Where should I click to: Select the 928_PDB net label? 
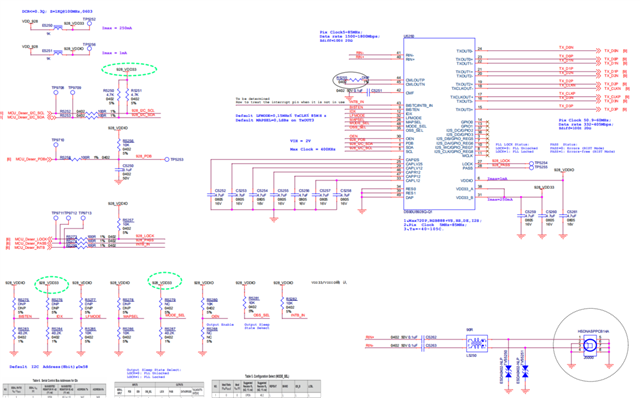(144, 156)
